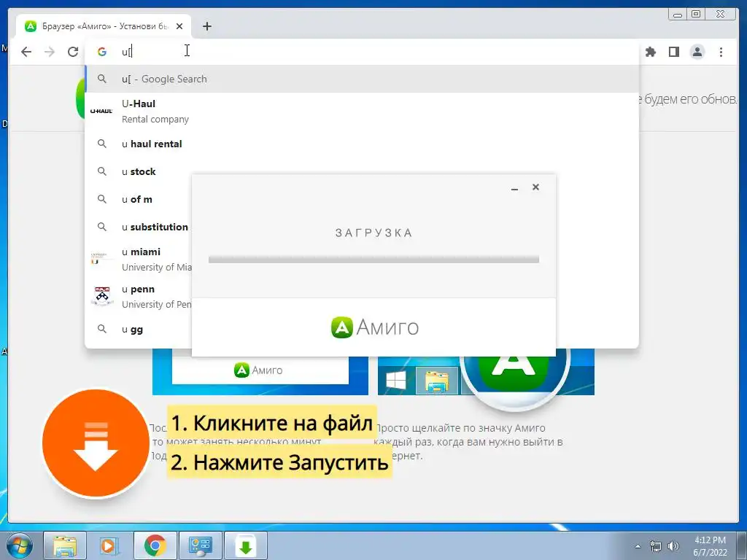This screenshot has height=560, width=747.
Task: Open the network tray icon
Action: pyautogui.click(x=656, y=547)
